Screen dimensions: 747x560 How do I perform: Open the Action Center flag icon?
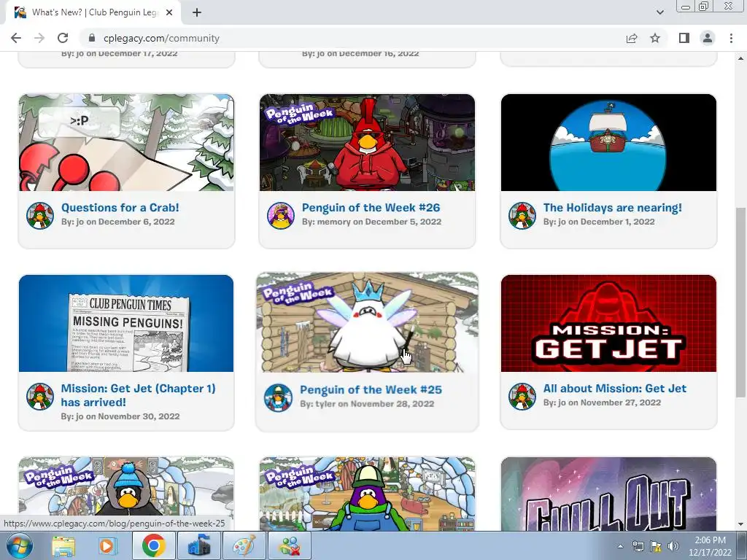[x=656, y=546]
